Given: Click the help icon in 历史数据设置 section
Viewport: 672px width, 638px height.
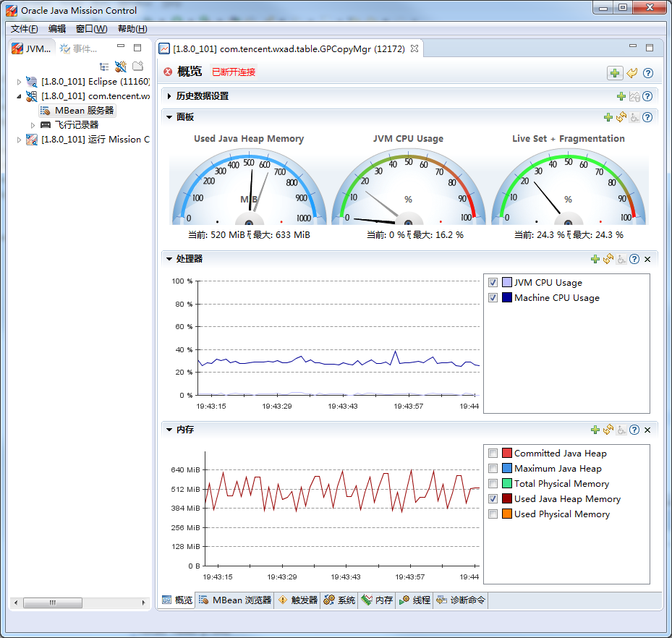Looking at the screenshot, I should click(647, 96).
